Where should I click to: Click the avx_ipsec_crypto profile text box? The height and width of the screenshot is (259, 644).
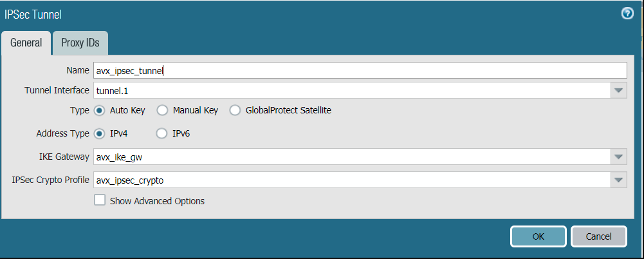352,180
